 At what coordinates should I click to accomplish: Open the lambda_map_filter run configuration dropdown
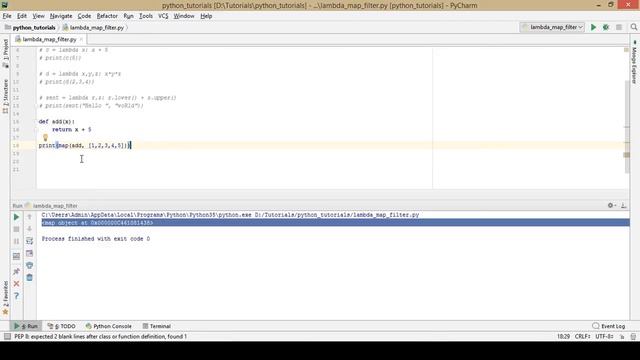coord(553,27)
